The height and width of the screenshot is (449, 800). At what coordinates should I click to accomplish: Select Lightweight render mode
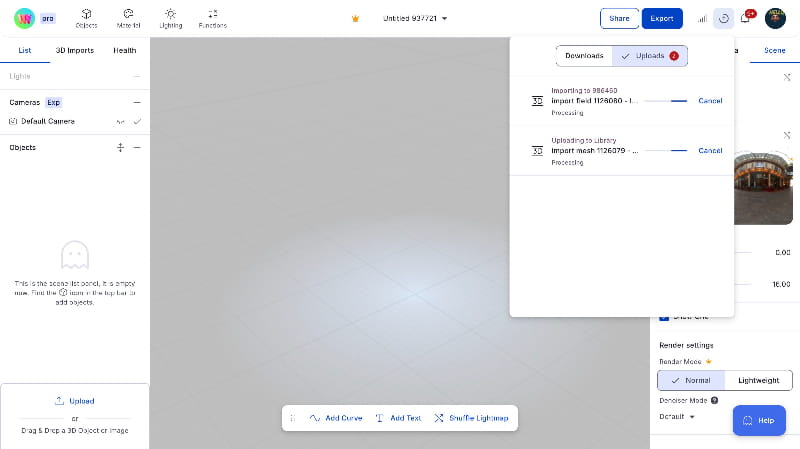[x=758, y=380]
